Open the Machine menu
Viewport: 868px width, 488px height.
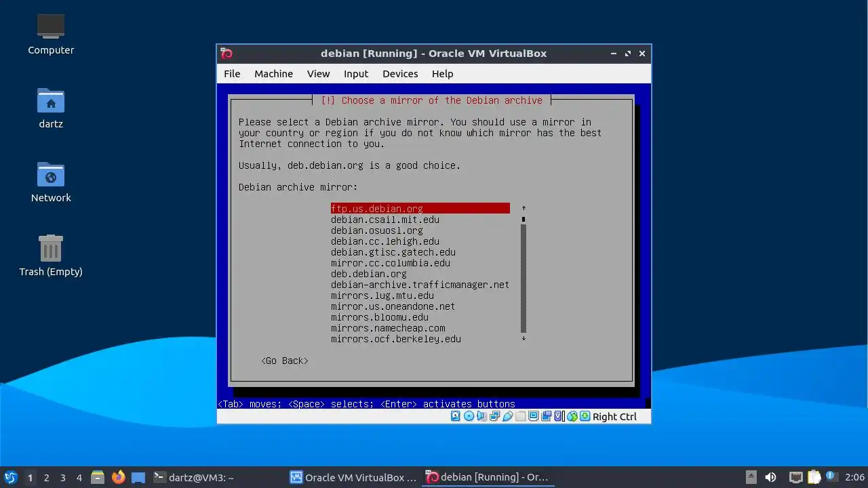[x=273, y=74]
